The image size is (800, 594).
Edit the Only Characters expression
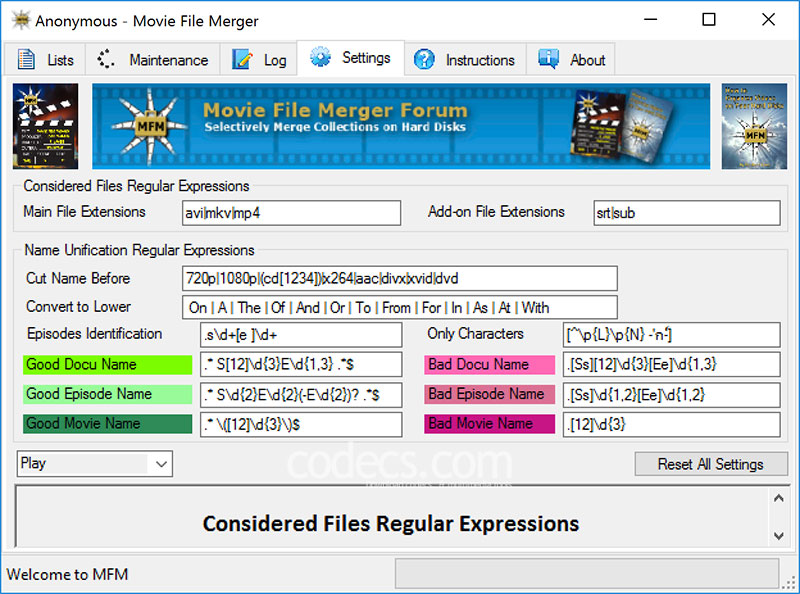point(671,335)
